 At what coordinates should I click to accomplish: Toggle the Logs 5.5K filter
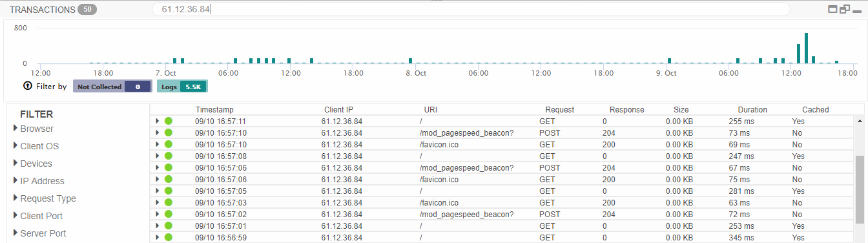(181, 87)
